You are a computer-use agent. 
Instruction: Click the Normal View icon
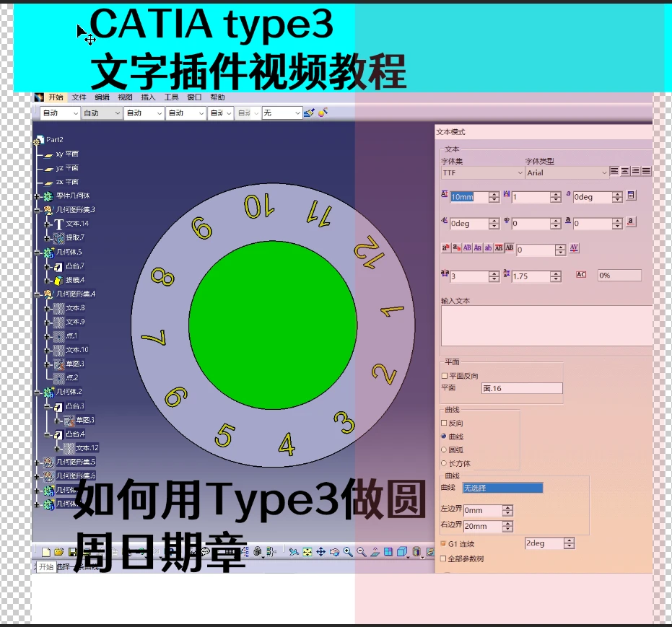[375, 552]
